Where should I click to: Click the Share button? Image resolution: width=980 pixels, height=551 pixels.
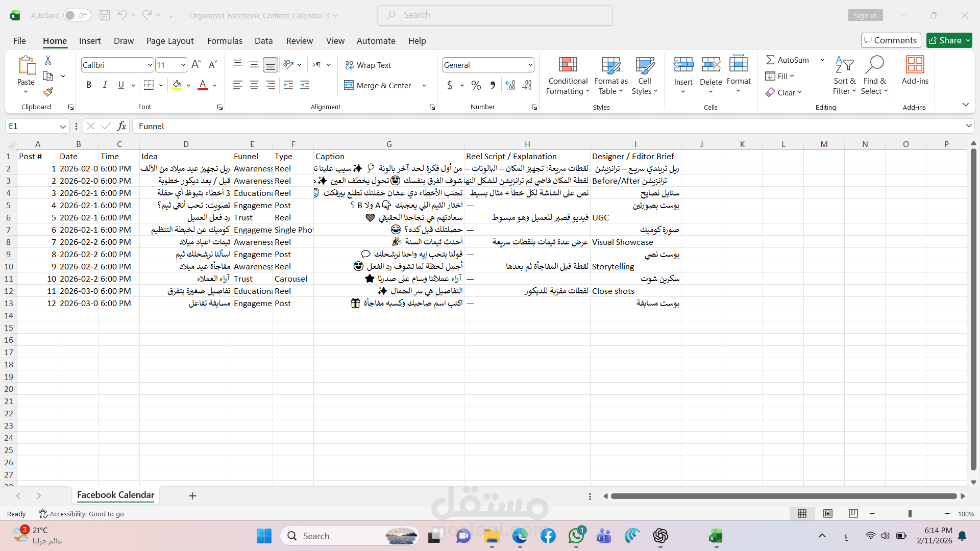click(x=945, y=40)
